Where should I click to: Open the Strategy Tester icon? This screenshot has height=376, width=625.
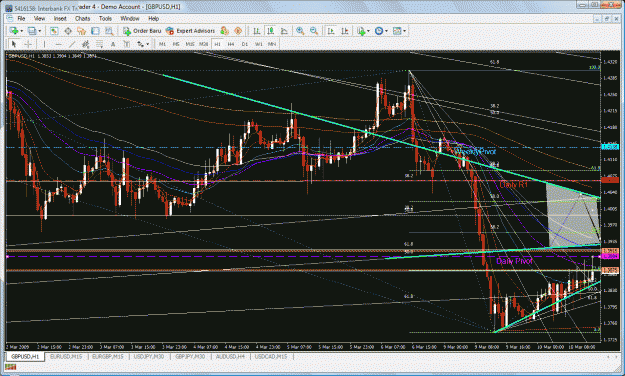(109, 31)
